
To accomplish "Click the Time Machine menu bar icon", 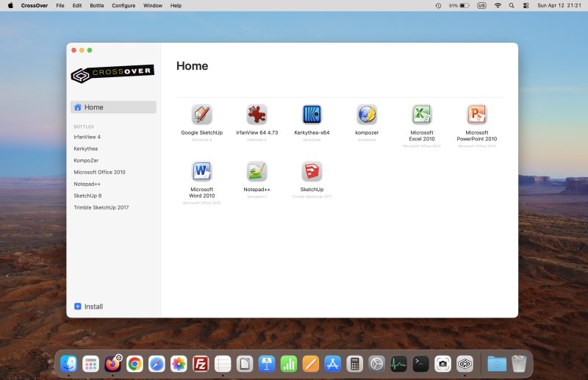I will click(x=438, y=6).
